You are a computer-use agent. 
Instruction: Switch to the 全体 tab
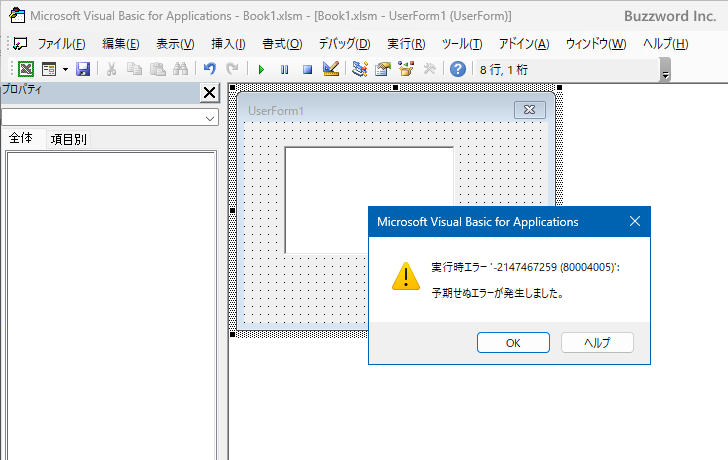(x=21, y=138)
